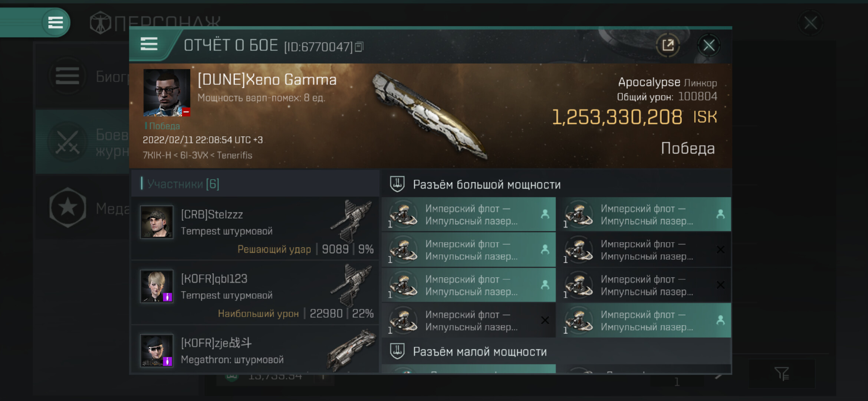The height and width of the screenshot is (401, 868).
Task: Open Xeno Gamma's character portrait
Action: [x=167, y=93]
